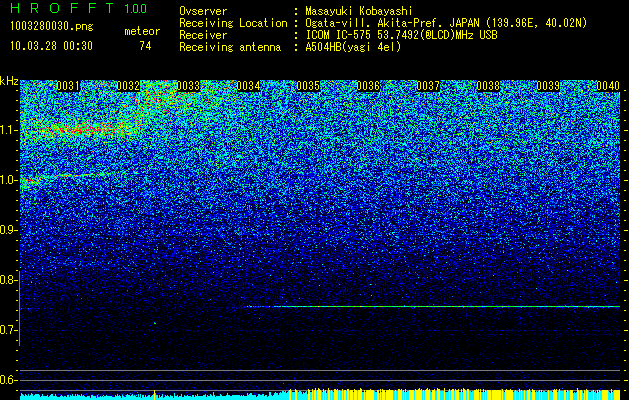
Task: Click the 0034 time marker
Action: [x=248, y=86]
